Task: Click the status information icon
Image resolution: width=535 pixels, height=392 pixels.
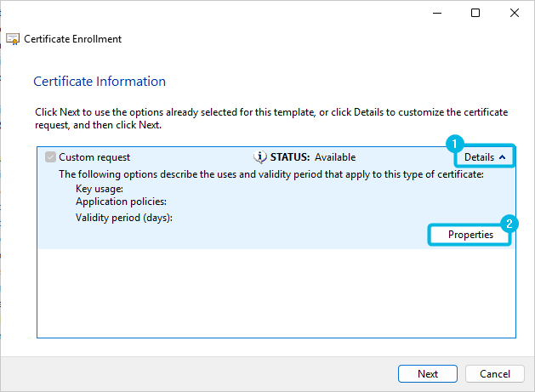Action: point(260,157)
